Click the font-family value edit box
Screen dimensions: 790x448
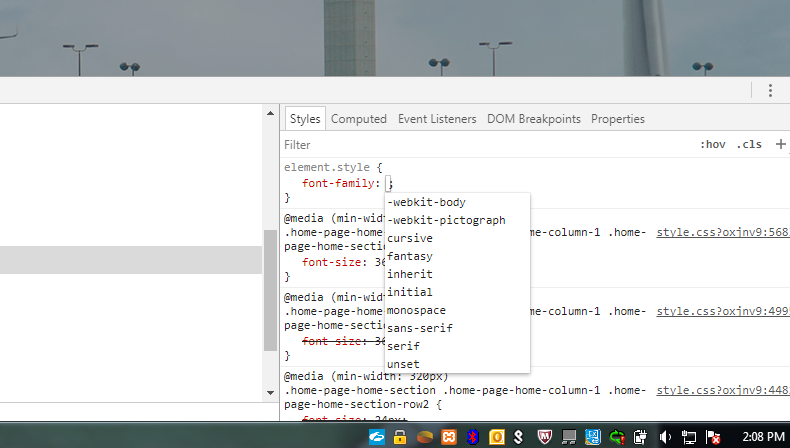[x=388, y=183]
